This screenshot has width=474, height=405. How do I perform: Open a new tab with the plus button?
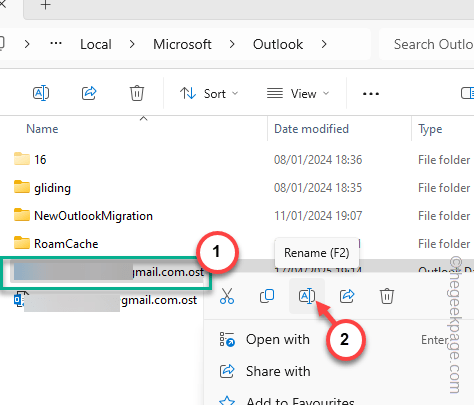tap(45, 5)
